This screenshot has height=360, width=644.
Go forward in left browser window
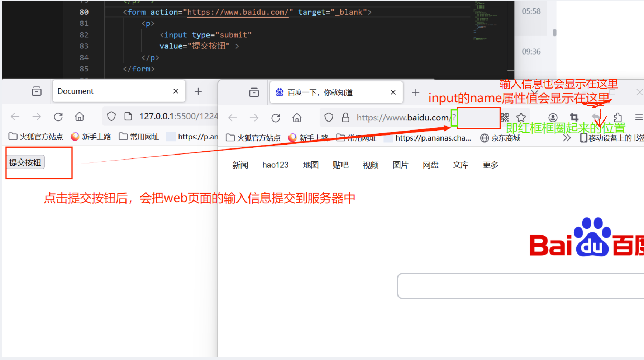[x=37, y=117]
